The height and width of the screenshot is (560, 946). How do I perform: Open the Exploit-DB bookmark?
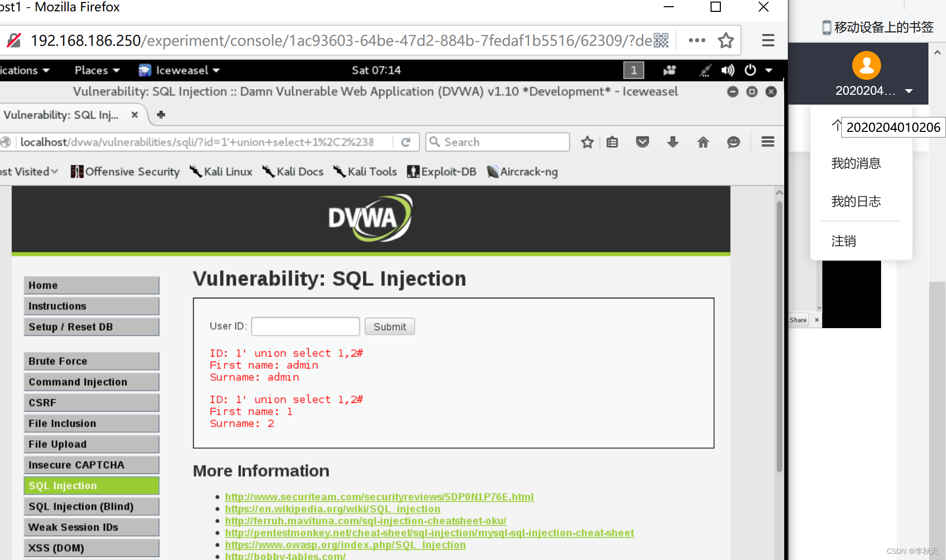pos(442,172)
